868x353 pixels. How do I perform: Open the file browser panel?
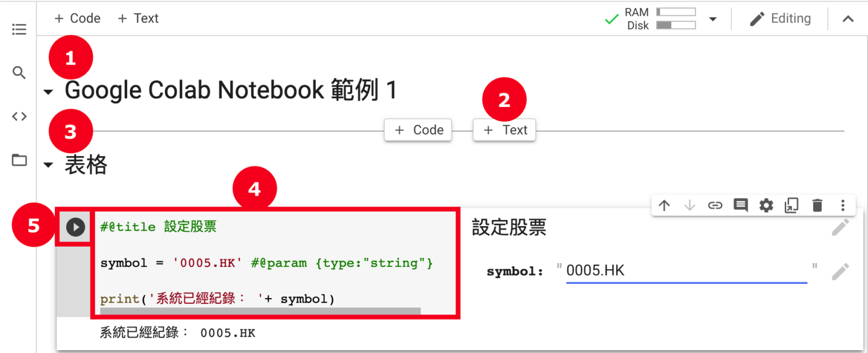click(x=19, y=160)
